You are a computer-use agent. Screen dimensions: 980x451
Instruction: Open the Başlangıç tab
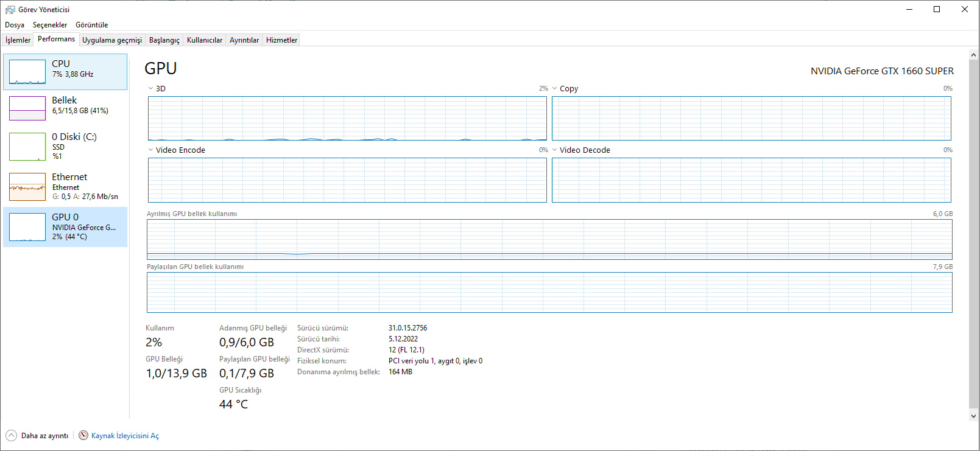click(164, 40)
